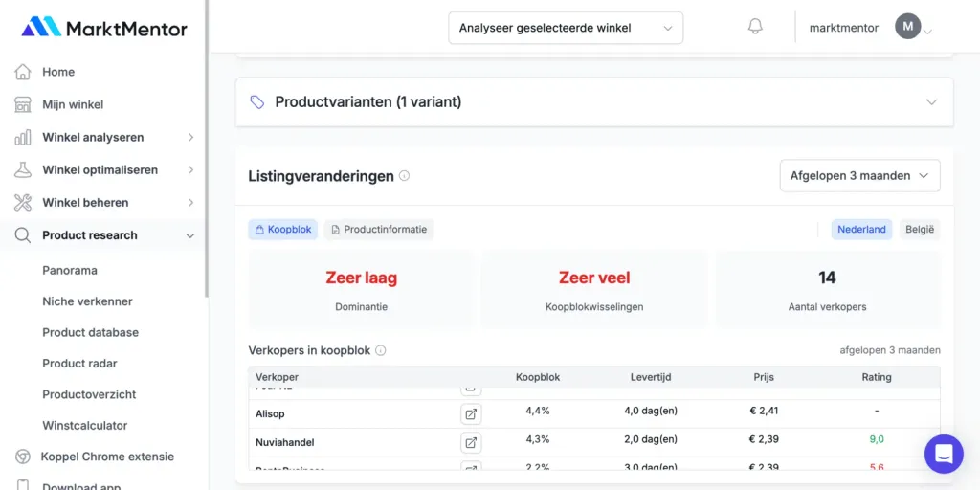The height and width of the screenshot is (490, 980).
Task: Click info icon beside Listingveranderingen
Action: click(405, 176)
